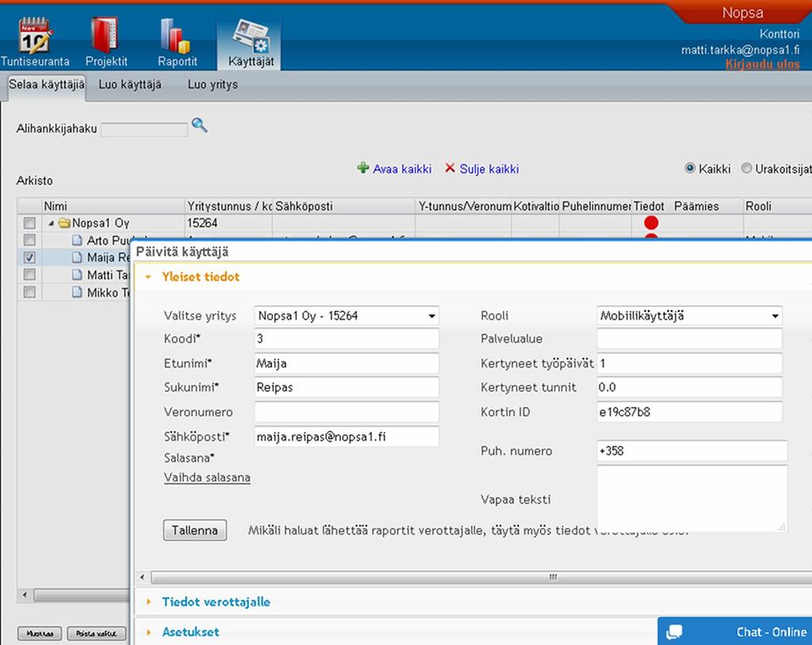Click the Kertyneet työpäivät field
This screenshot has height=645, width=812.
(x=689, y=363)
